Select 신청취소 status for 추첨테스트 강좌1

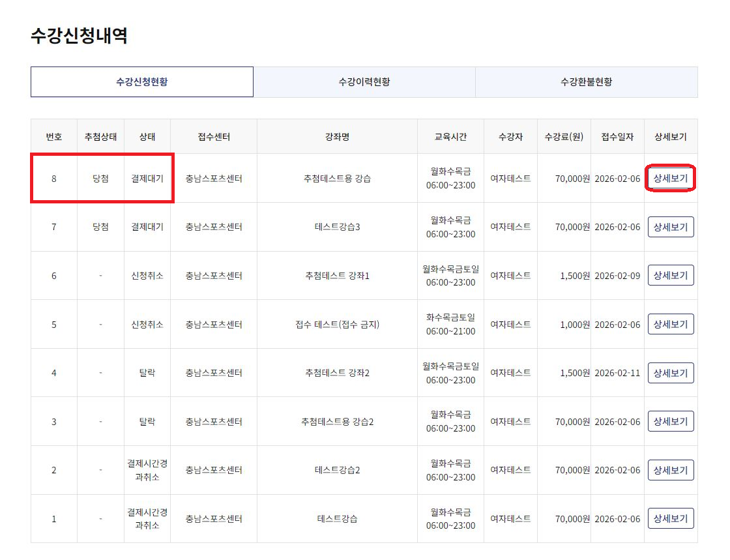click(x=147, y=276)
